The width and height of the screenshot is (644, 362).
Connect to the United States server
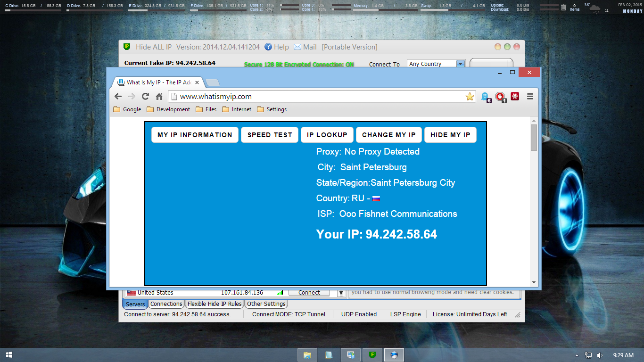click(x=309, y=293)
